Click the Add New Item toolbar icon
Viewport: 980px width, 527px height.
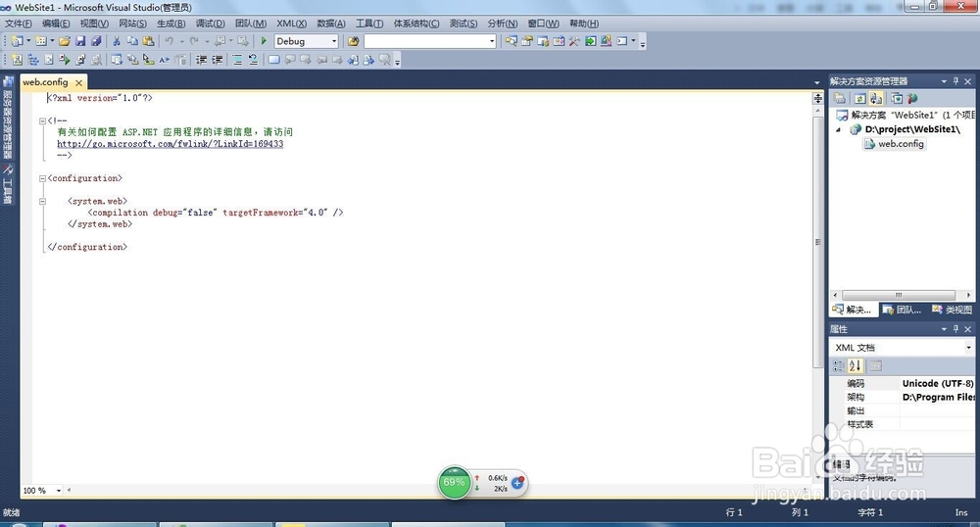pos(40,41)
